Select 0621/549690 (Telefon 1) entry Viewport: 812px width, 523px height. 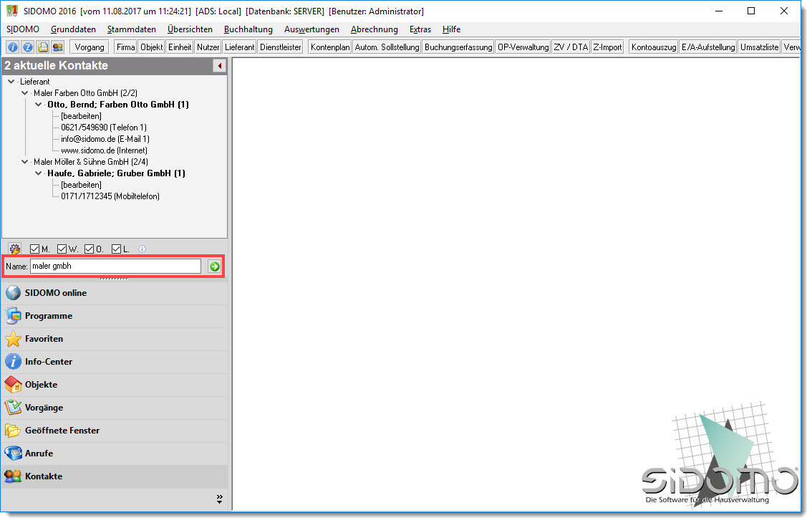[x=104, y=128]
